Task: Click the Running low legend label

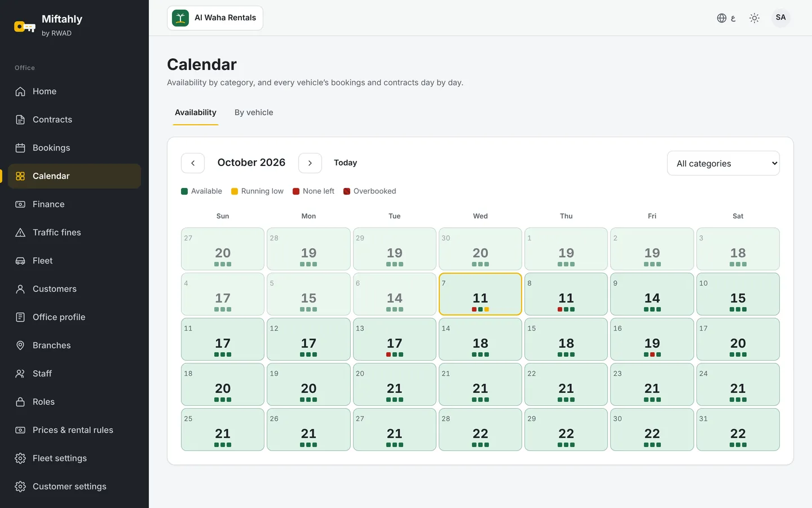Action: [x=262, y=191]
